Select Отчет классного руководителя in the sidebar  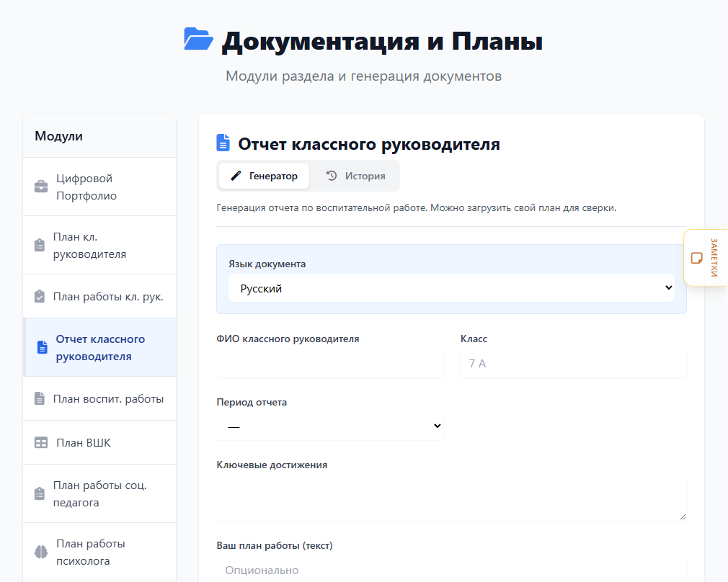99,347
